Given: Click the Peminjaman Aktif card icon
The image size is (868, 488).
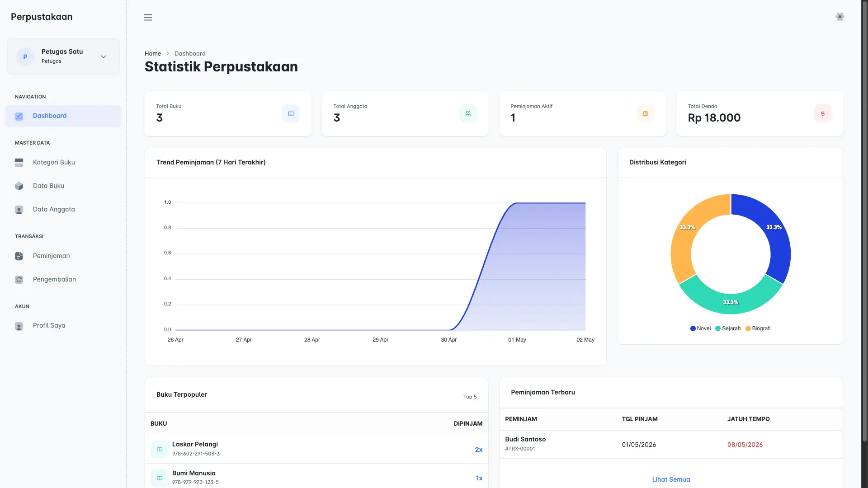Looking at the screenshot, I should (x=645, y=113).
